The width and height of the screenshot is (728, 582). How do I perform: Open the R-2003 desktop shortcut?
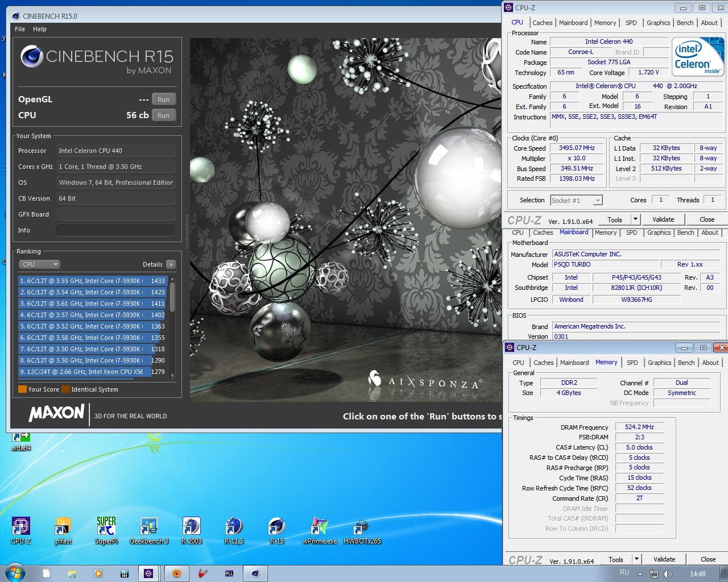click(x=192, y=531)
